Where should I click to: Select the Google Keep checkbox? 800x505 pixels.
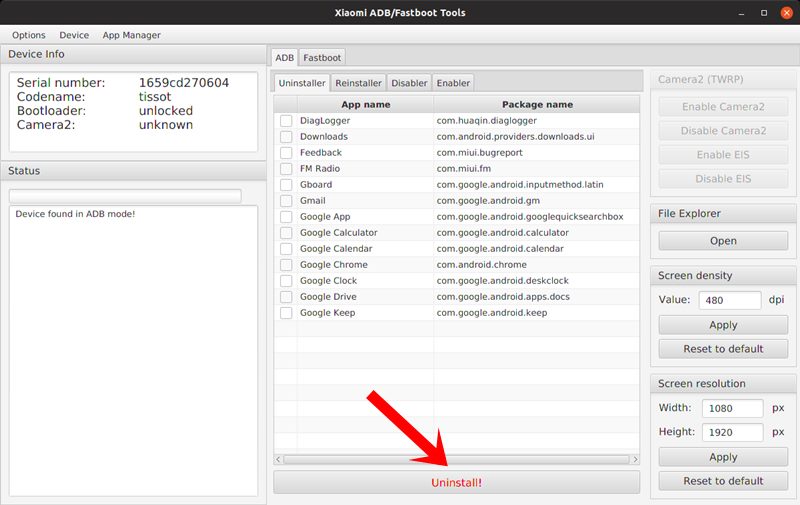(286, 313)
